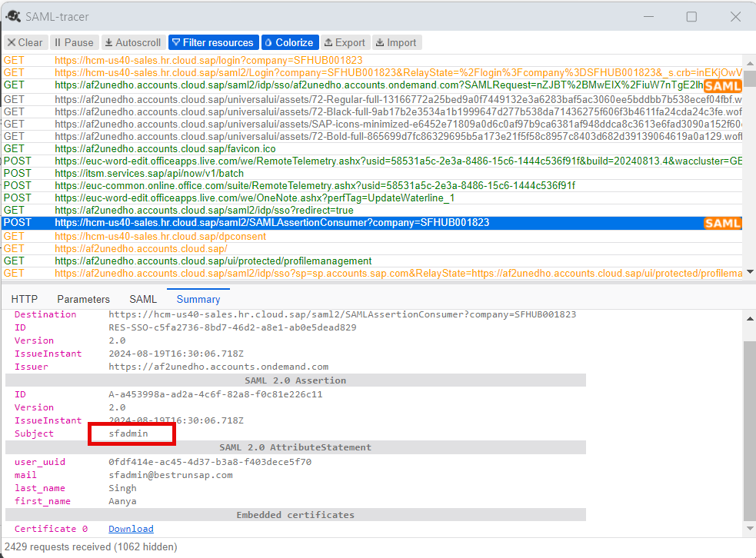Select the itsm.services.sap batch POST request
Viewport: 756px width, 558px height.
(372, 174)
